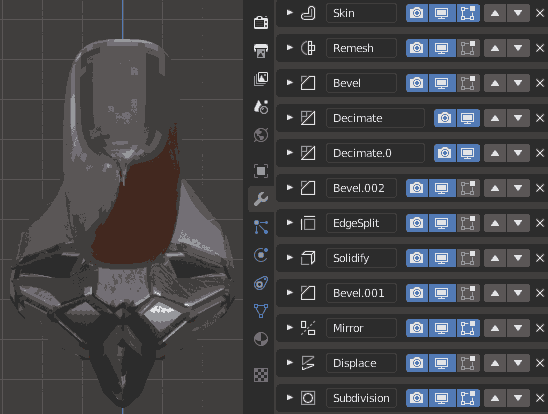Toggle edit mode display for Subdivision modifier
548x414 pixels.
468,398
